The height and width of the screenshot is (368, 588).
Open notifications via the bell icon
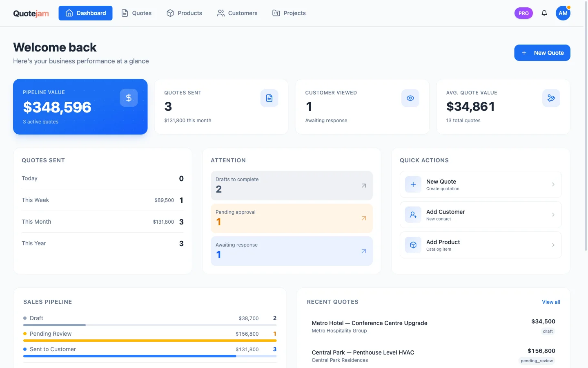[544, 13]
